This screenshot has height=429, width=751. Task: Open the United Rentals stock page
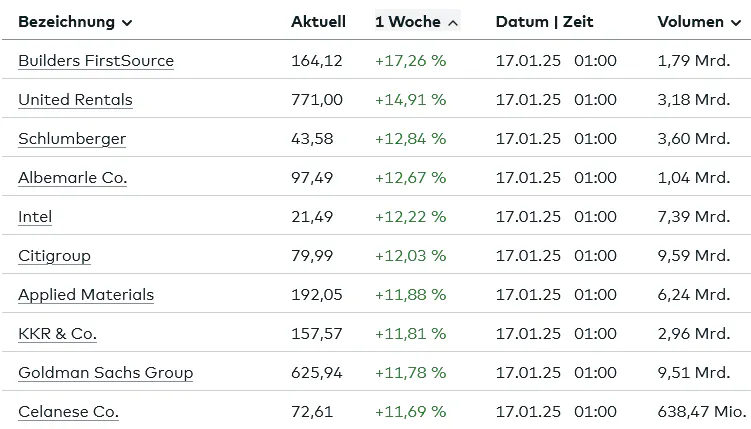point(75,100)
